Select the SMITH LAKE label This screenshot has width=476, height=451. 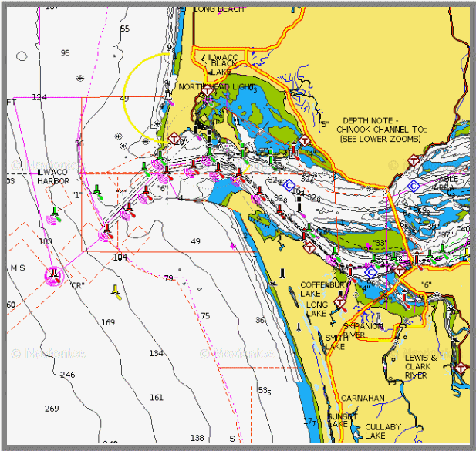coord(336,342)
